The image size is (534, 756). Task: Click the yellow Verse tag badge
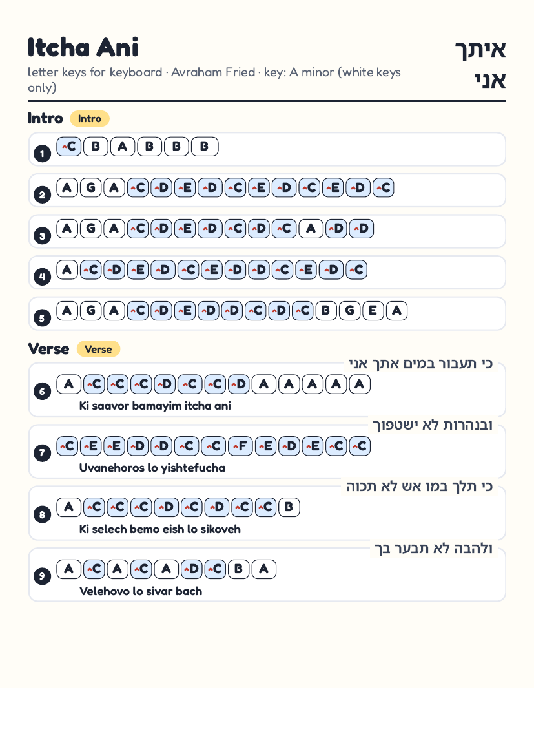98,349
